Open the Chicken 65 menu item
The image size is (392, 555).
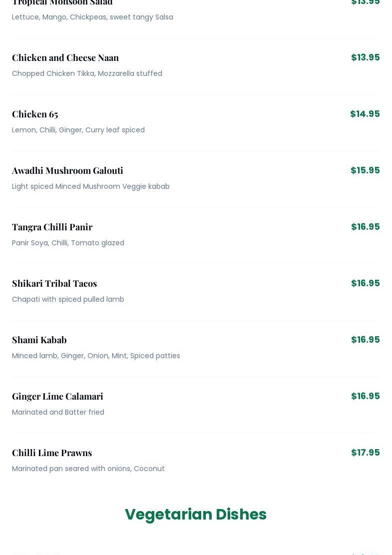tap(35, 114)
